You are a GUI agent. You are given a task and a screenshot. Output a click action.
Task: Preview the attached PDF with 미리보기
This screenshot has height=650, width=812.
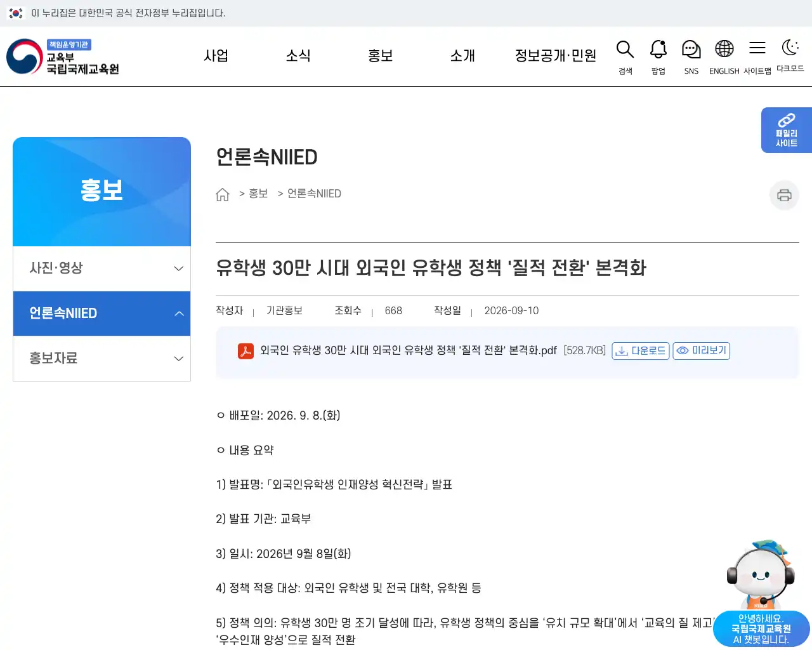[701, 351]
